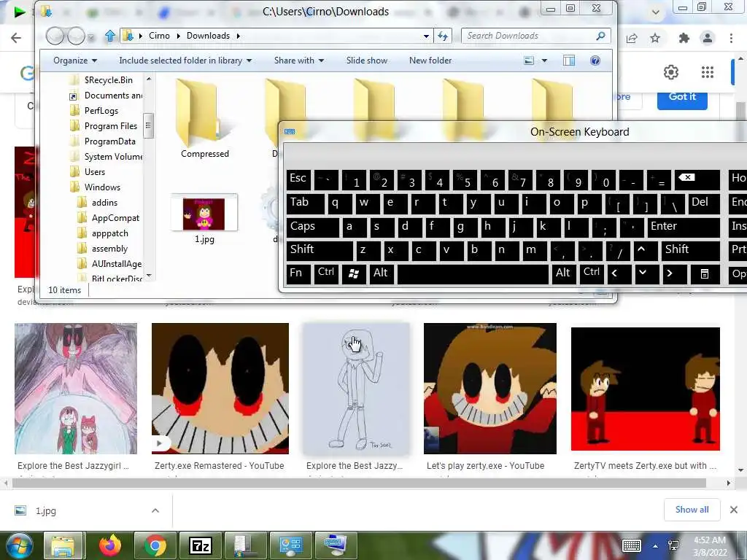This screenshot has width=747, height=560.
Task: Open Include selected folder in library dropdown
Action: 185,61
